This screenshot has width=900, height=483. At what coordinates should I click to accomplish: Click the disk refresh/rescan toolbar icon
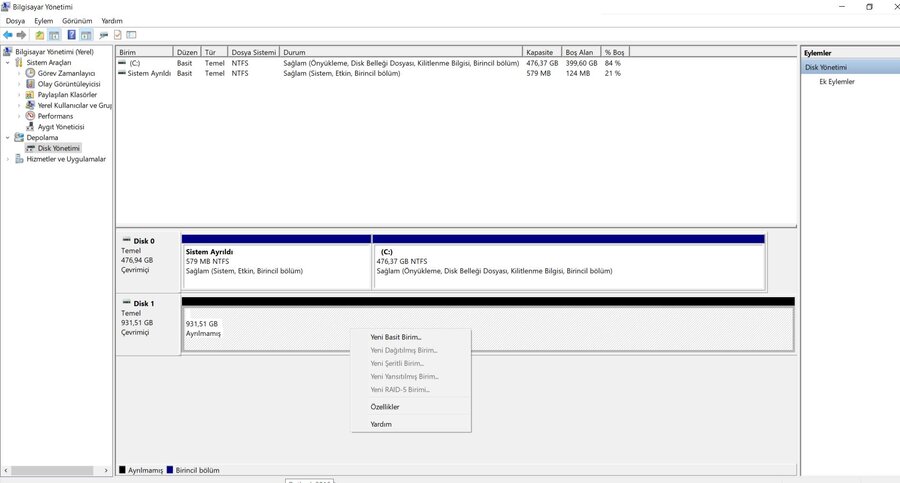pos(103,35)
